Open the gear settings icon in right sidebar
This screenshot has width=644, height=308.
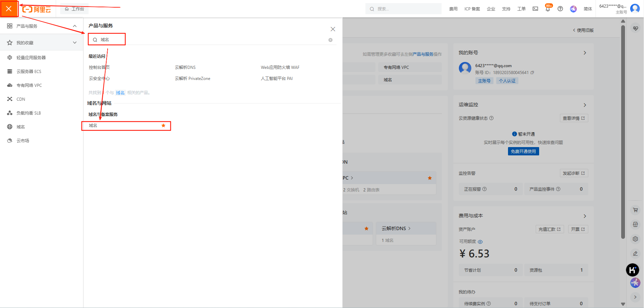point(635,239)
